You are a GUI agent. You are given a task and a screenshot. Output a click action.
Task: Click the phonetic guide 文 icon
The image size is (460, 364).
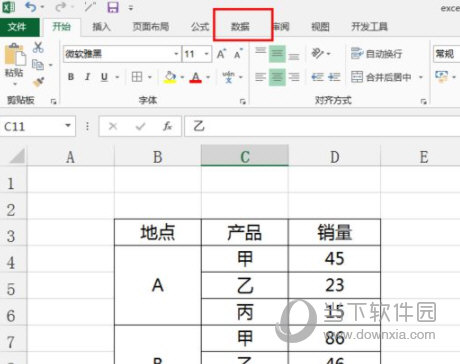pyautogui.click(x=228, y=77)
